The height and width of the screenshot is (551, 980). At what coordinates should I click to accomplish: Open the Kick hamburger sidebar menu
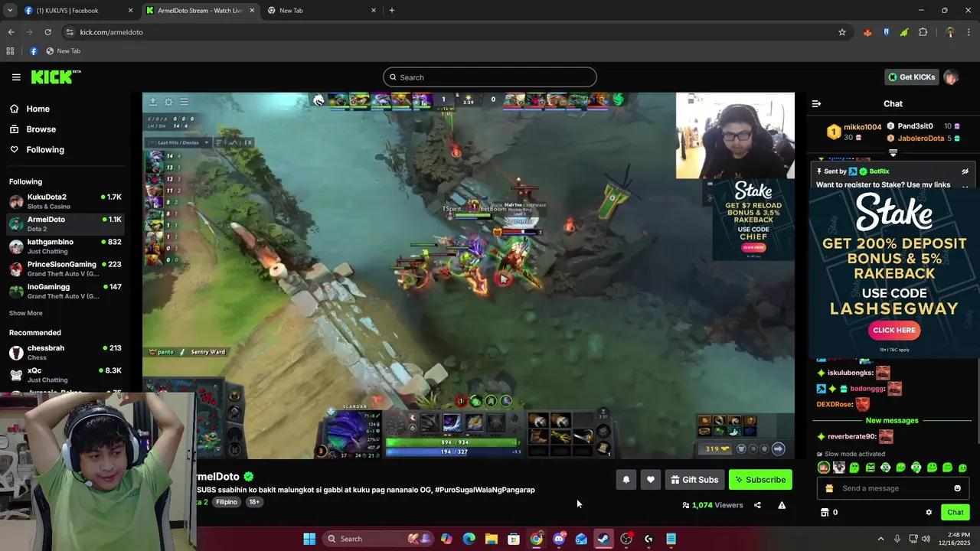pos(16,77)
